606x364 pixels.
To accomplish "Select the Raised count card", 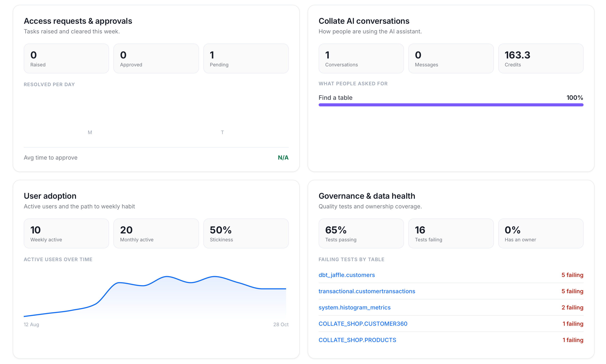I will pyautogui.click(x=66, y=58).
